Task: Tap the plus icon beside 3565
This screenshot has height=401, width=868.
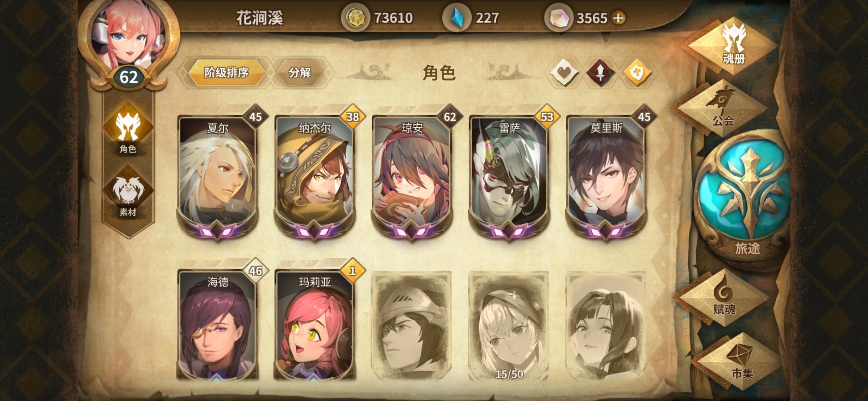Action: coord(618,18)
